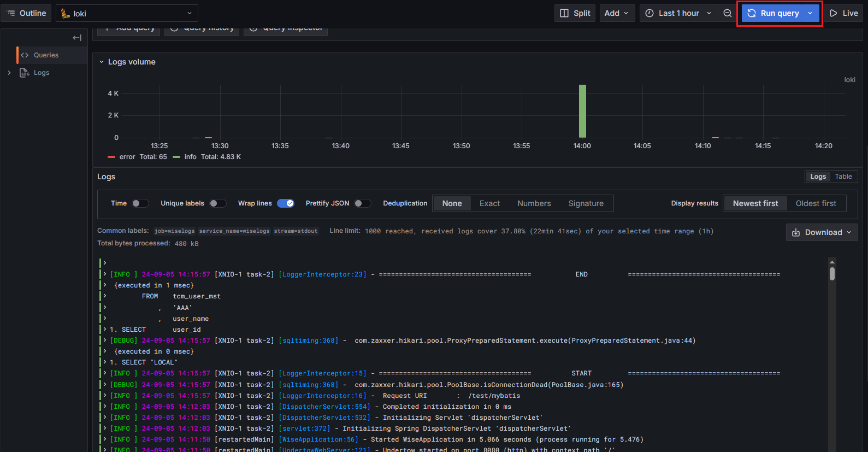The height and width of the screenshot is (452, 868).
Task: Start Live streaming of logs
Action: [844, 13]
